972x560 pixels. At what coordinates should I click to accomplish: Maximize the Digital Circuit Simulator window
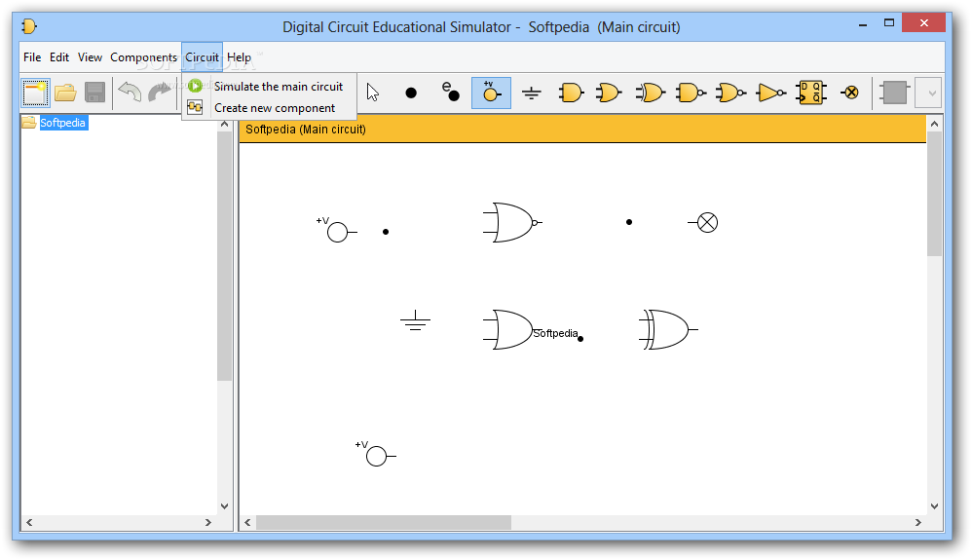pos(889,23)
